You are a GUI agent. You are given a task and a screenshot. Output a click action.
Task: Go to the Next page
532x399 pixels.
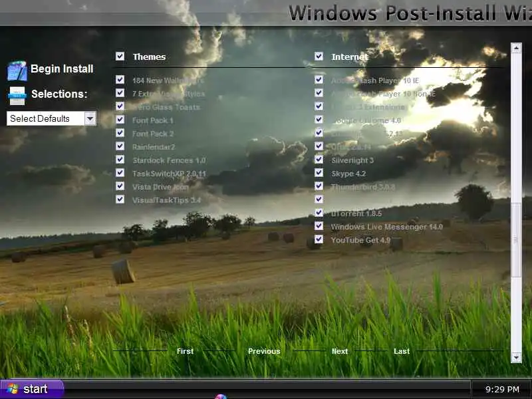tap(340, 351)
